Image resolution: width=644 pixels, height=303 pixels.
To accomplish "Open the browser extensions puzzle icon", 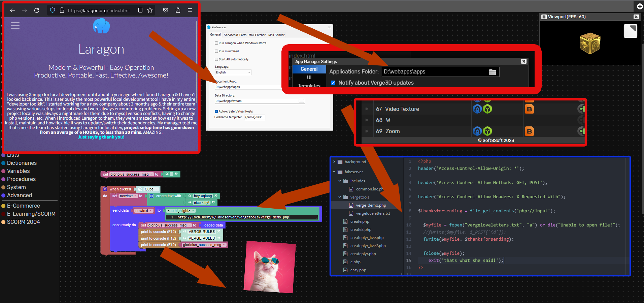I will click(178, 10).
